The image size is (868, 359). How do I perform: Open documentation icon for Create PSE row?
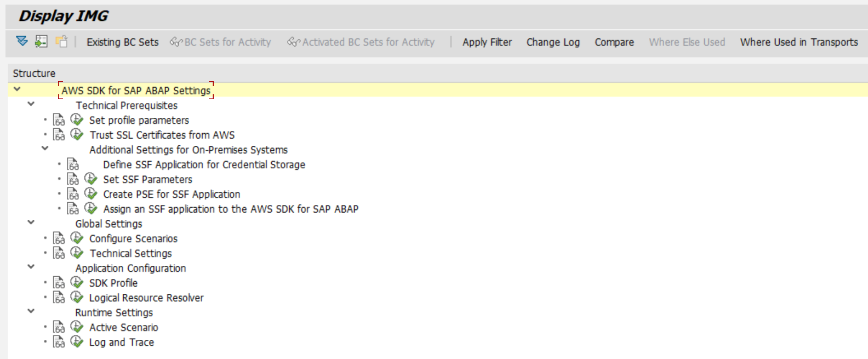(73, 194)
